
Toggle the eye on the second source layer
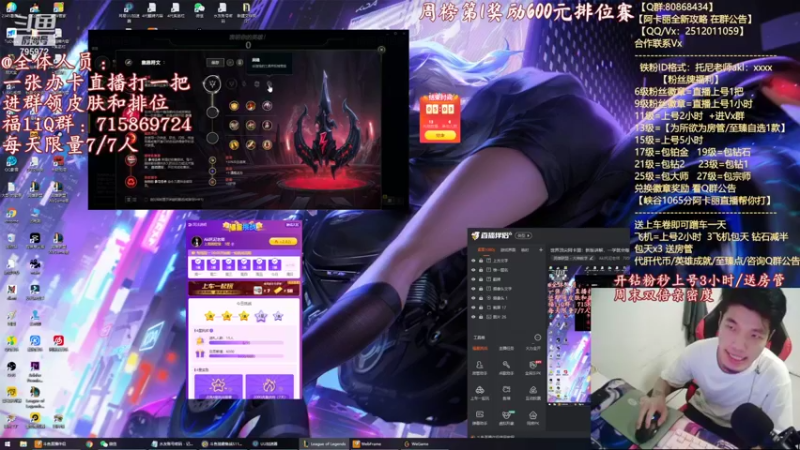pos(473,270)
